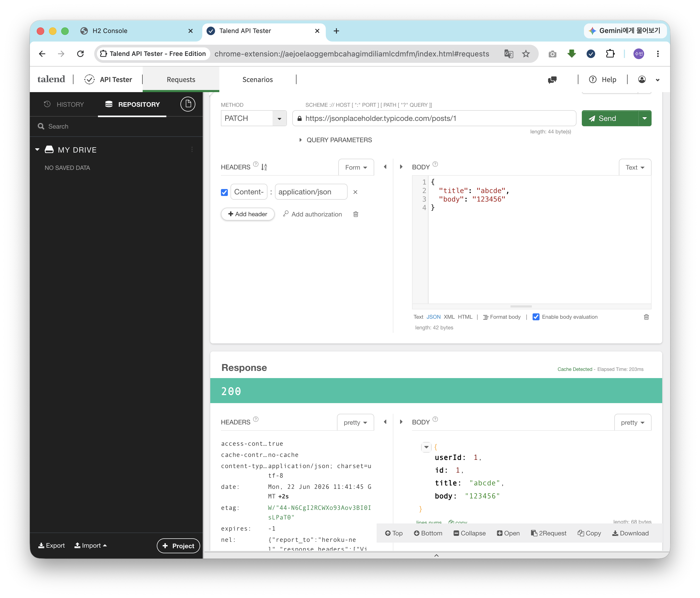Open Help in top bar
Screen dimensions: 700x598
[x=603, y=79]
